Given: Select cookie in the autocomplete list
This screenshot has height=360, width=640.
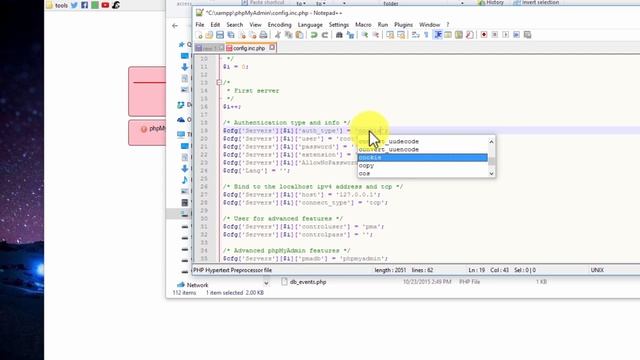Looking at the screenshot, I should click(x=422, y=158).
